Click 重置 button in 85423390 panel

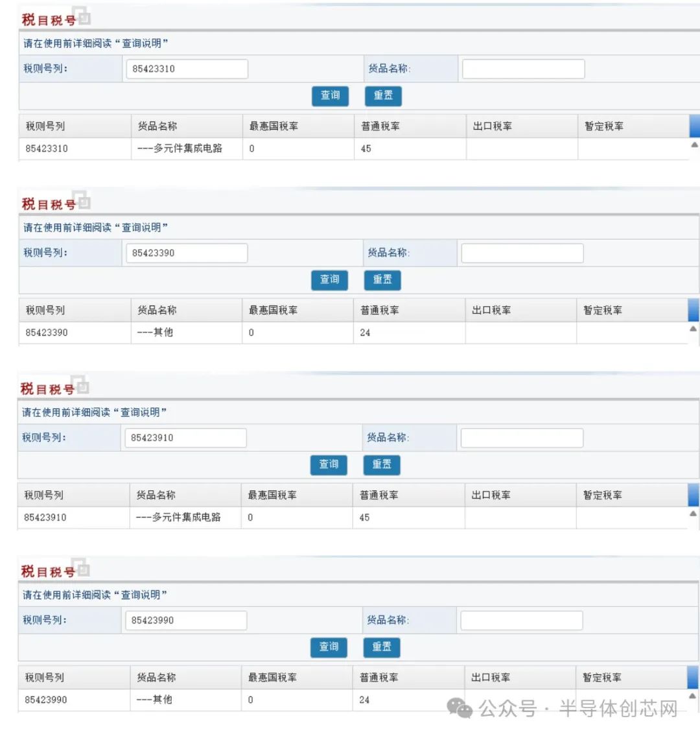(382, 280)
